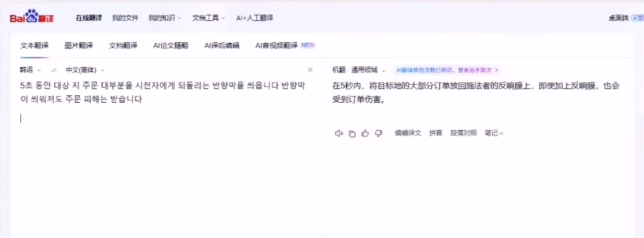Expand the 文档工具 dropdown menu
644x238 pixels.
click(209, 18)
